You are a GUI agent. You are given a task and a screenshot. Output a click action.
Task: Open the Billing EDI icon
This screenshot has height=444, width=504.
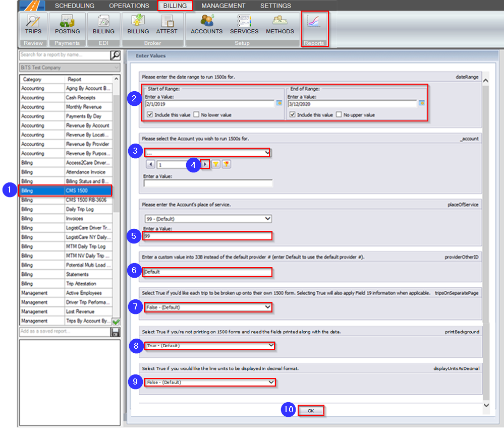[x=103, y=25]
